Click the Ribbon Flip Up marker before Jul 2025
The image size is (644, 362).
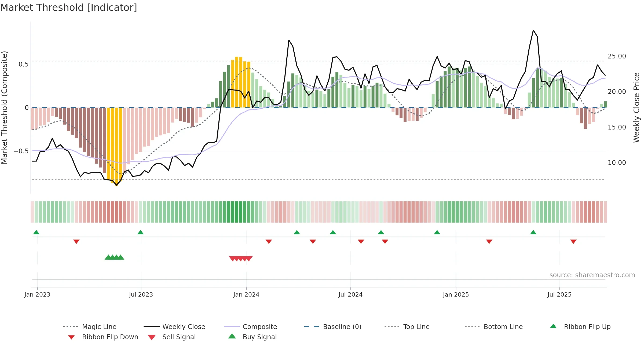[x=533, y=232]
